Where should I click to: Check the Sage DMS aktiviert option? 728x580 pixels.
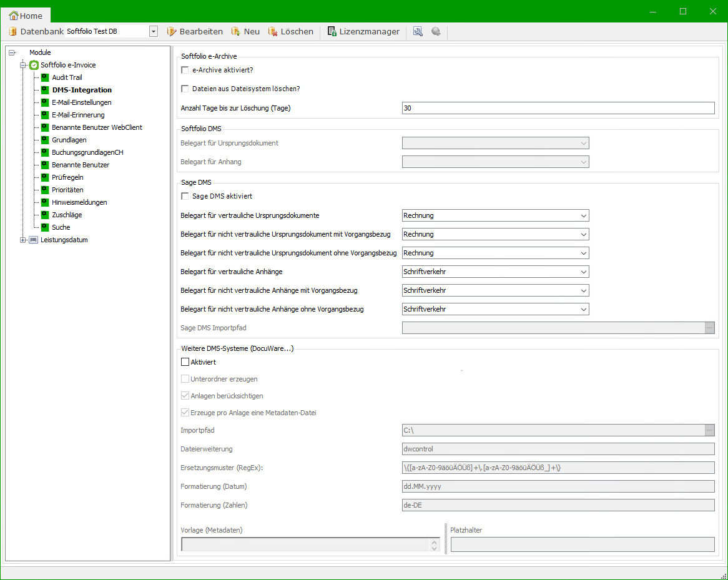coord(185,196)
